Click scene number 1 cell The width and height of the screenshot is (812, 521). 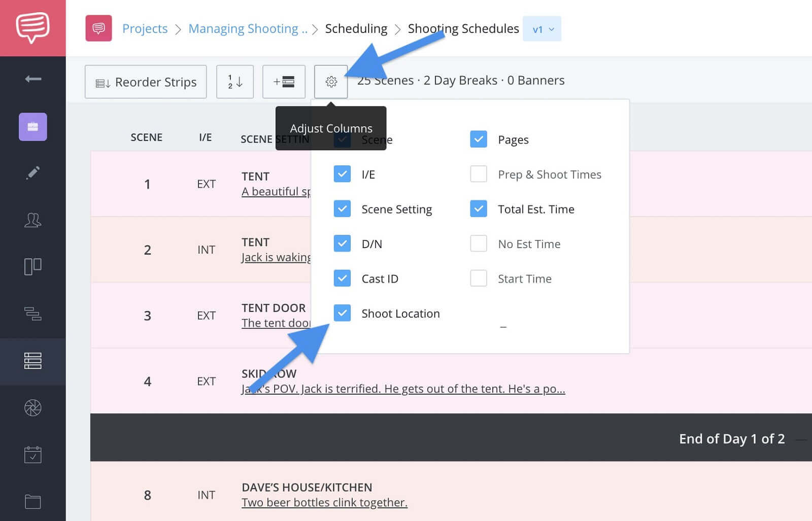click(x=147, y=184)
